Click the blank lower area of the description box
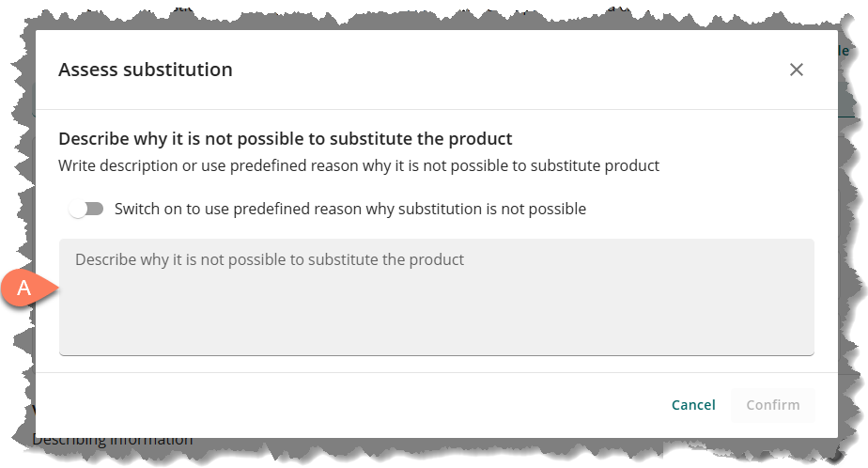 436,324
